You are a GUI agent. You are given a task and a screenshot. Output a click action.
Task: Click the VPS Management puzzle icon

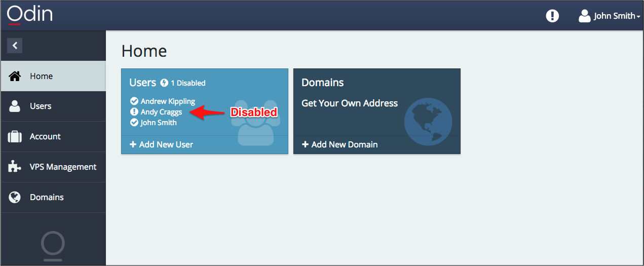click(x=15, y=167)
